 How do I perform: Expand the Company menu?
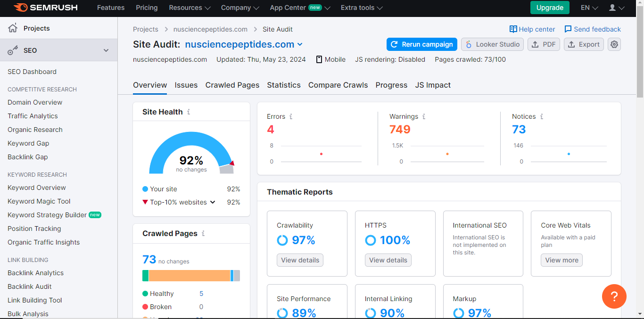[x=240, y=8]
